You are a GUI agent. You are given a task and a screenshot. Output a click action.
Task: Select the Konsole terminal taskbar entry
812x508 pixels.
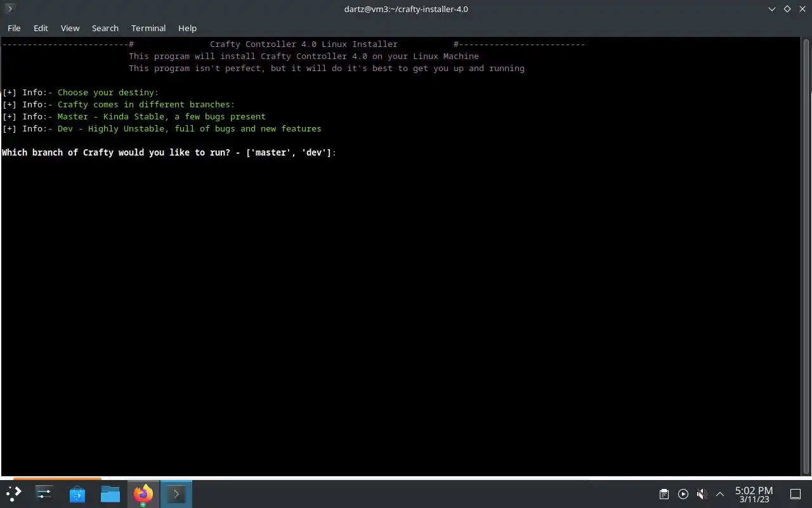pyautogui.click(x=176, y=493)
